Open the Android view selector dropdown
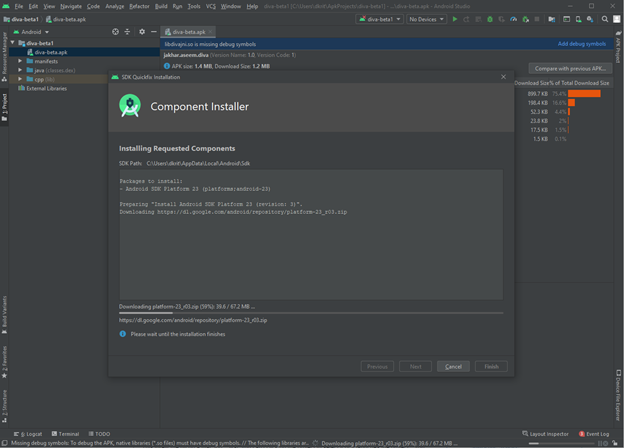The width and height of the screenshot is (624, 448). click(x=31, y=32)
